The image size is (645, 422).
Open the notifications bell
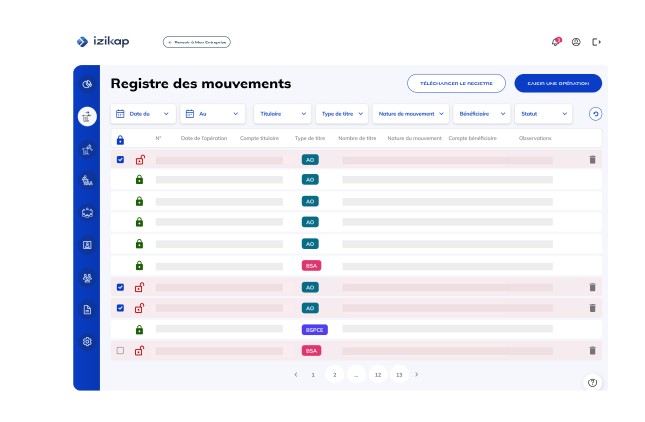(556, 42)
